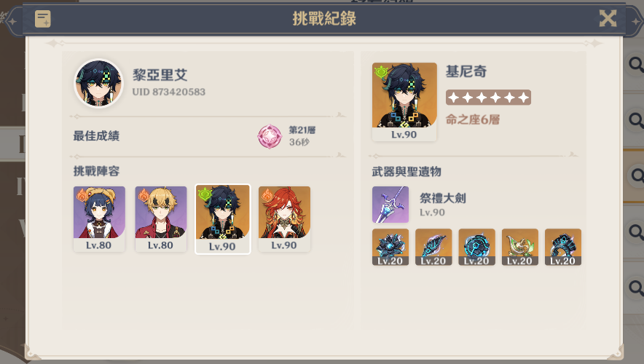This screenshot has height=364, width=644.
Task: Select Xiangling Lv.80 party portrait
Action: click(99, 218)
